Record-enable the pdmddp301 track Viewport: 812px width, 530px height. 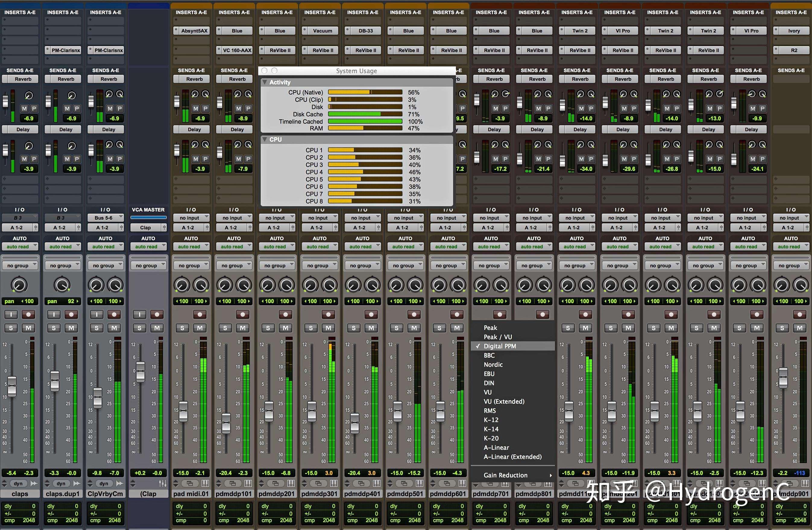[328, 315]
